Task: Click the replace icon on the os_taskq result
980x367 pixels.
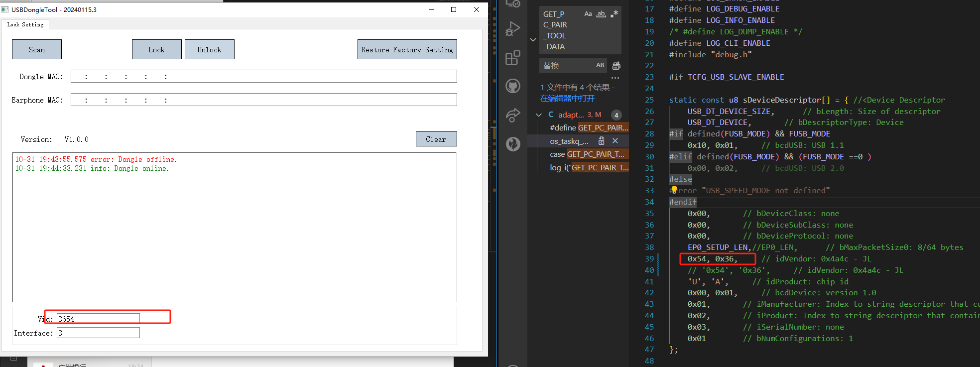Action: pyautogui.click(x=601, y=141)
